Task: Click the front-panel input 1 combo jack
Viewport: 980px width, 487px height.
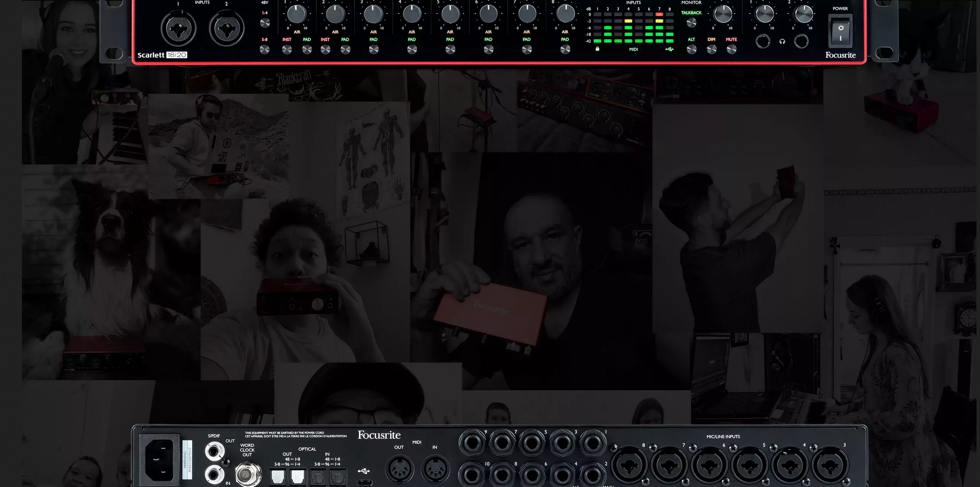Action: [x=178, y=29]
